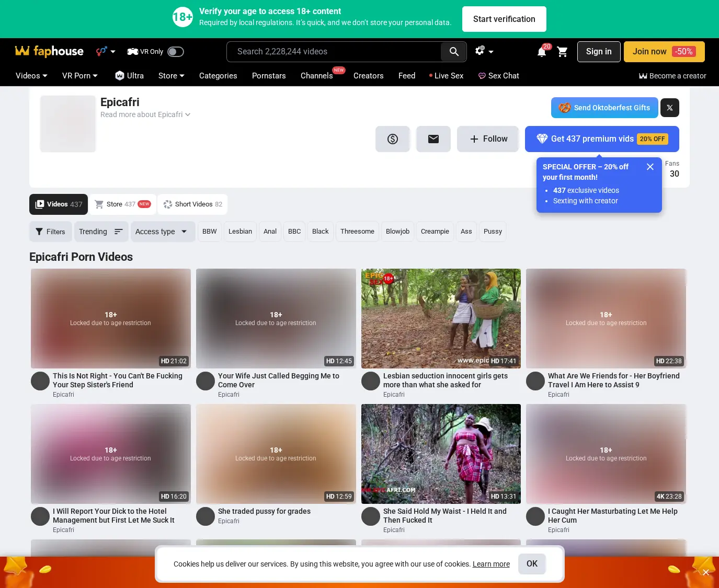Screen dimensions: 719x588
Task: Click the 18+ age badge icon
Action: [x=182, y=18]
